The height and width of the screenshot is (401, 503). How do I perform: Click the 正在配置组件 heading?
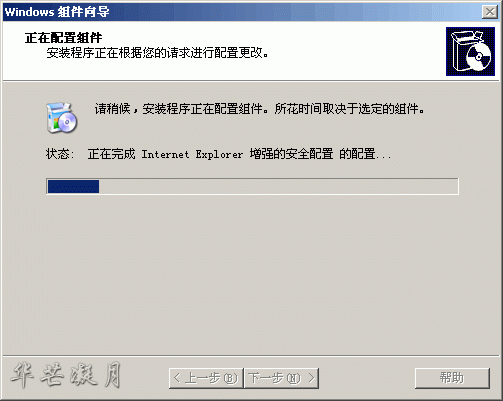coord(63,38)
